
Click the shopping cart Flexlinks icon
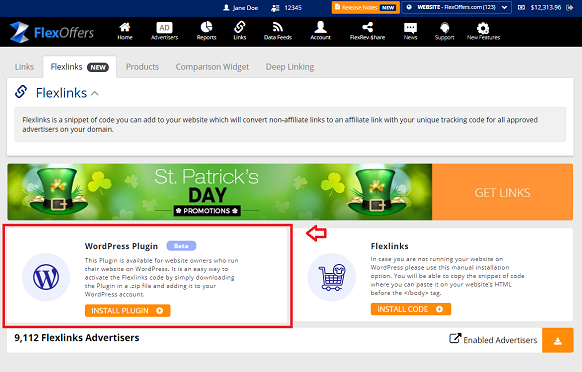332,277
